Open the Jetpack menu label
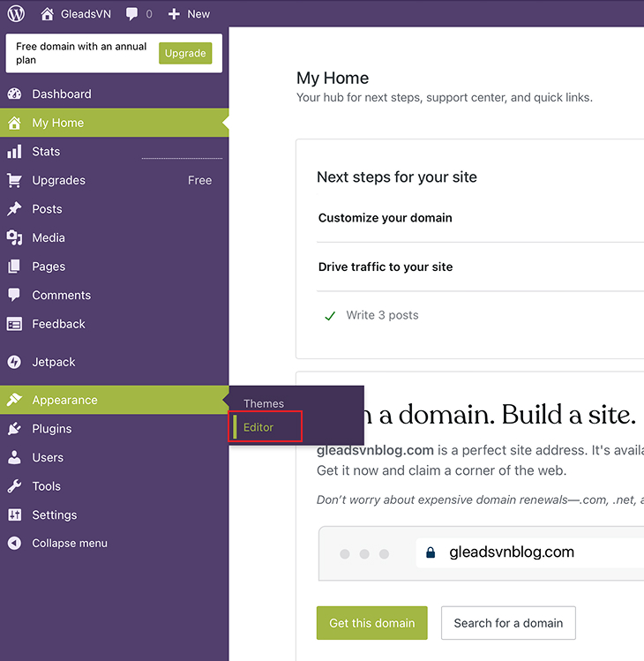This screenshot has width=644, height=661. click(x=54, y=362)
